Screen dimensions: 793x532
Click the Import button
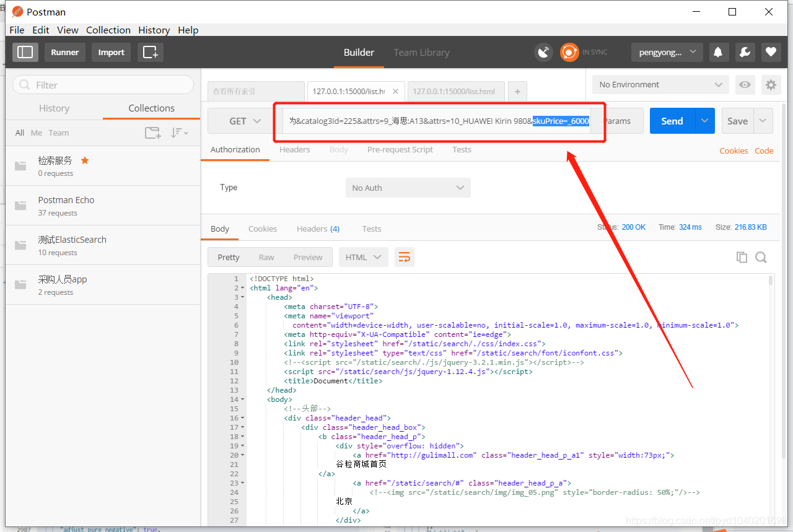pyautogui.click(x=112, y=52)
